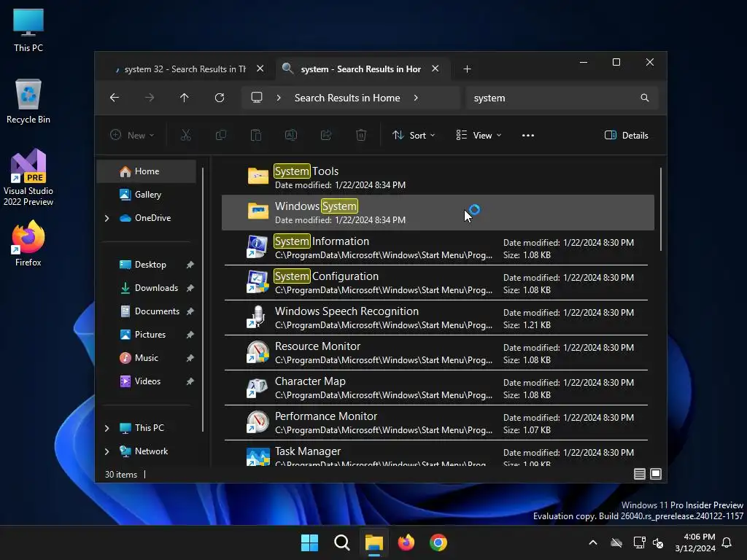Image resolution: width=747 pixels, height=560 pixels.
Task: Open the View dropdown
Action: point(479,135)
